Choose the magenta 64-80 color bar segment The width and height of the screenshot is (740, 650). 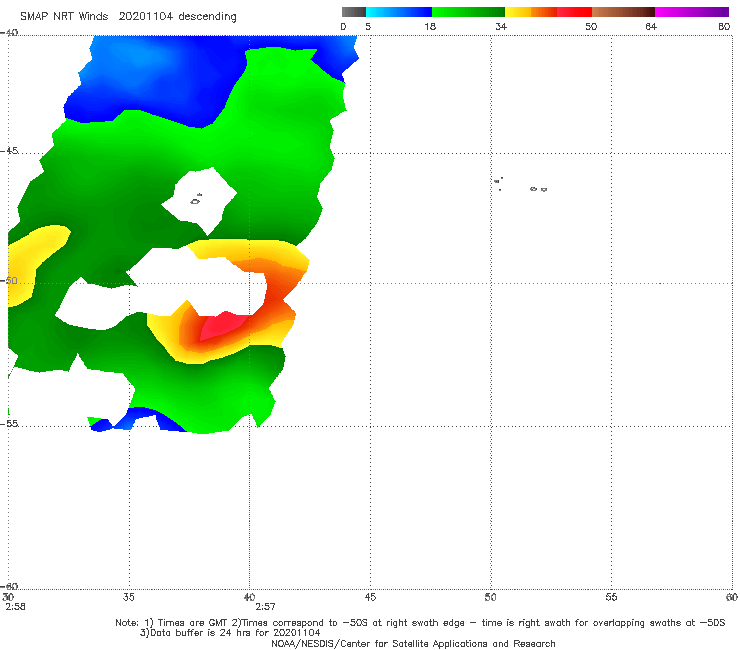(x=692, y=12)
